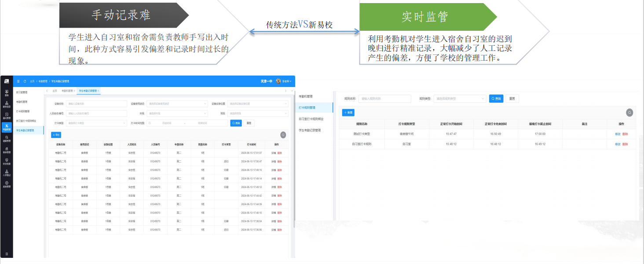This screenshot has width=644, height=264.
Task: Open 系统管理 gear icon in sidebar
Action: point(7,184)
